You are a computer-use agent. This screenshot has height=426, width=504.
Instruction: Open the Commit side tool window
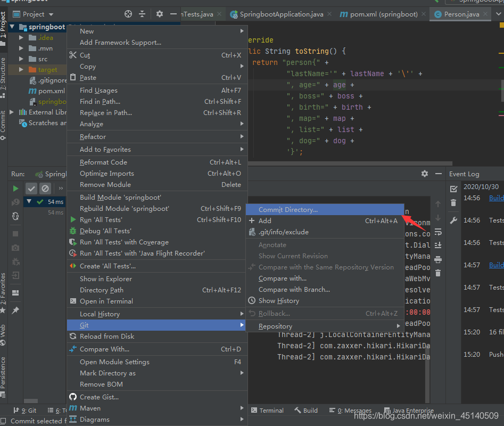[3, 125]
